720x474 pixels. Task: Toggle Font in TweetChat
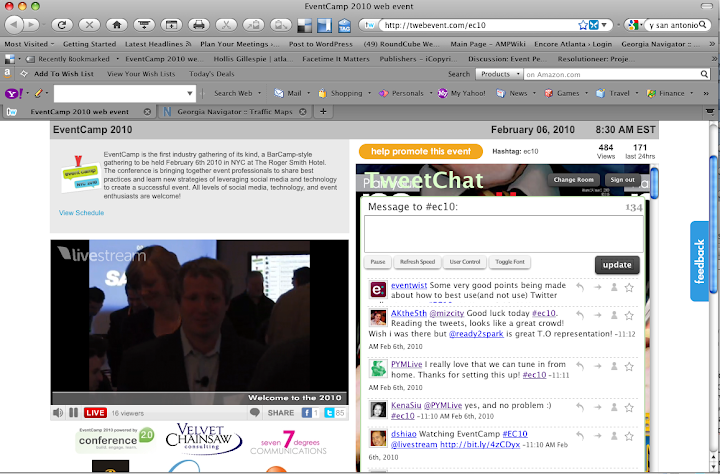click(510, 262)
